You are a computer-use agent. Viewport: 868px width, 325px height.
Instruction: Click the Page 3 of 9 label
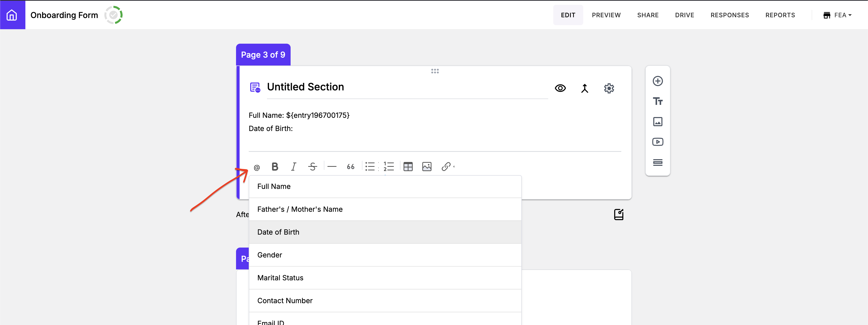click(x=263, y=55)
